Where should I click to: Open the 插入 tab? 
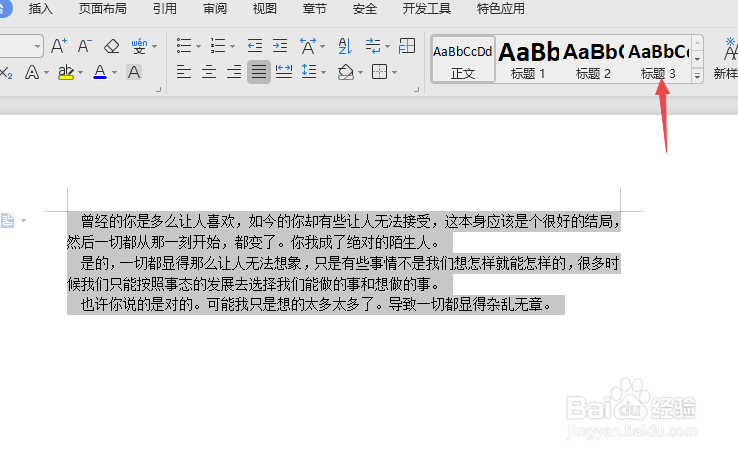(x=40, y=8)
